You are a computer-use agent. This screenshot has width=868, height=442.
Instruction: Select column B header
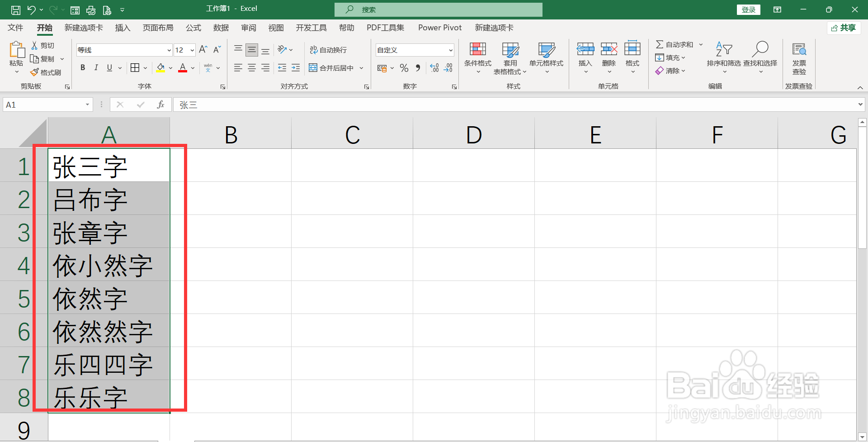(x=231, y=134)
